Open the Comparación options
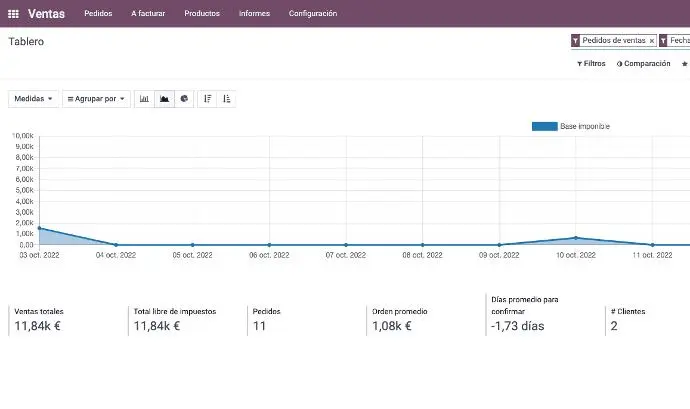The height and width of the screenshot is (409, 690). point(643,64)
